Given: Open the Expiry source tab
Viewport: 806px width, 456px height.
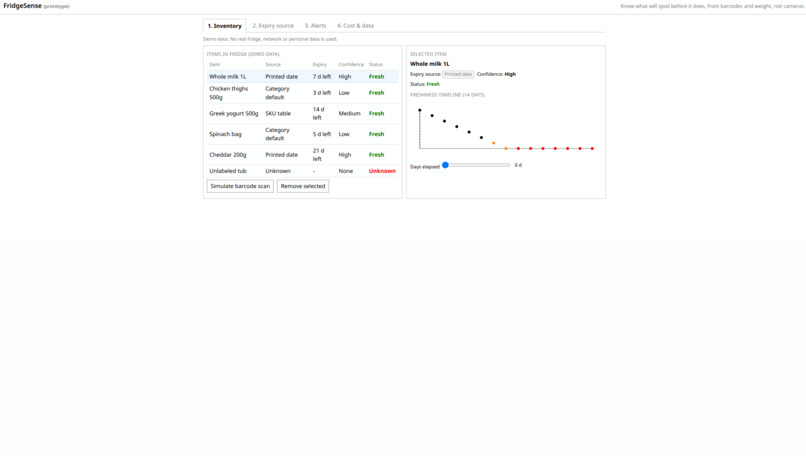Looking at the screenshot, I should 273,26.
